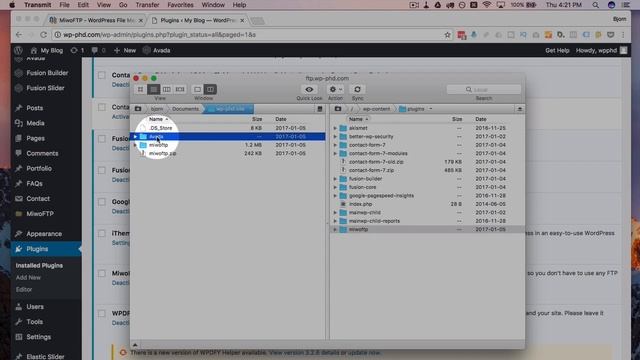This screenshot has width=640, height=360.
Task: Open local pane places icon
Action: (138, 109)
